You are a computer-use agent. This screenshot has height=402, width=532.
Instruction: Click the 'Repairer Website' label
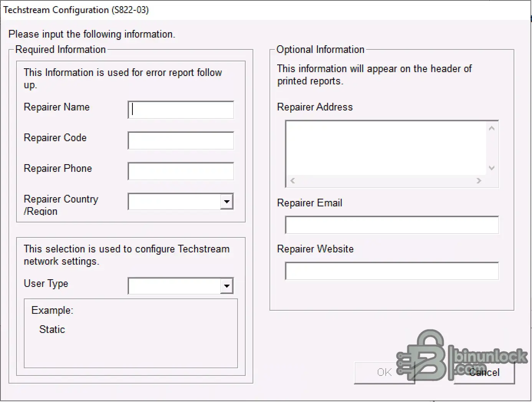316,249
